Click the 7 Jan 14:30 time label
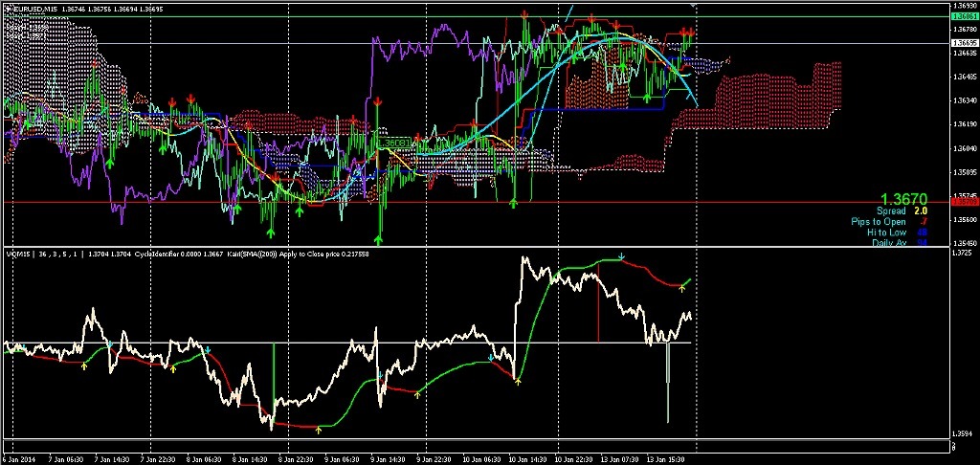The width and height of the screenshot is (980, 465). (x=112, y=458)
